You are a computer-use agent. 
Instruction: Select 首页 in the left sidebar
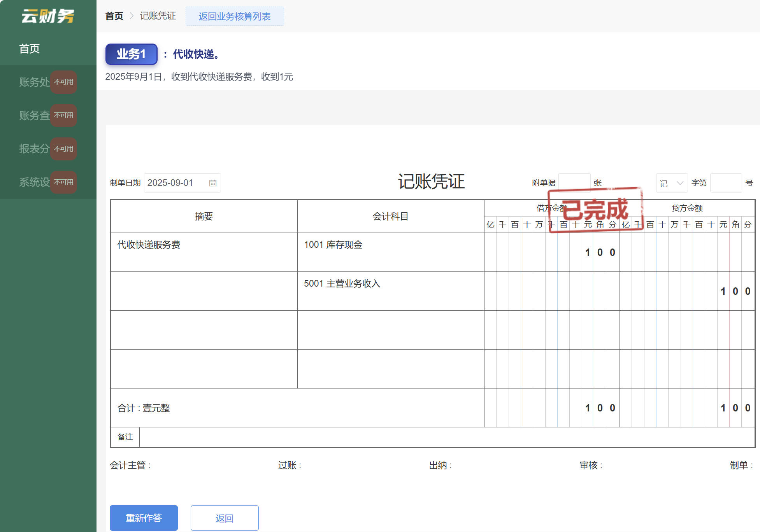click(x=29, y=48)
